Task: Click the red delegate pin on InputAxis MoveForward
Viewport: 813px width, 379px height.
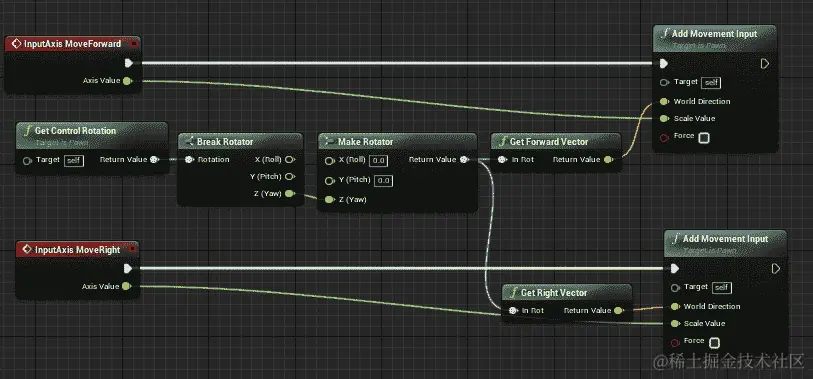Action: [134, 44]
